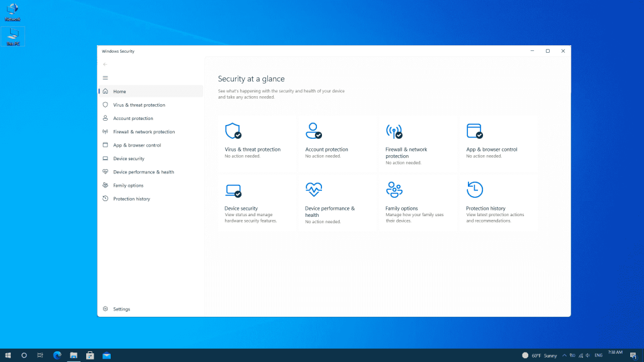Image resolution: width=644 pixels, height=362 pixels.
Task: Open Task View on the taskbar
Action: [x=40, y=356]
